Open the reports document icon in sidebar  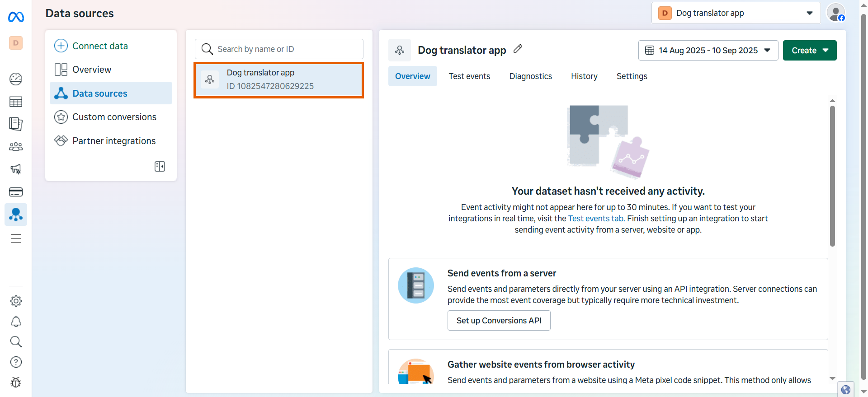point(16,124)
